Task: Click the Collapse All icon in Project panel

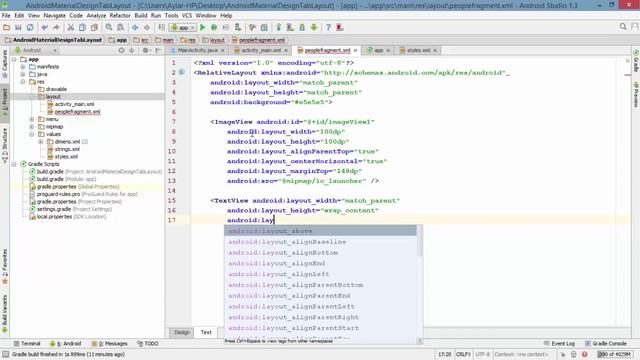Action: click(x=132, y=50)
